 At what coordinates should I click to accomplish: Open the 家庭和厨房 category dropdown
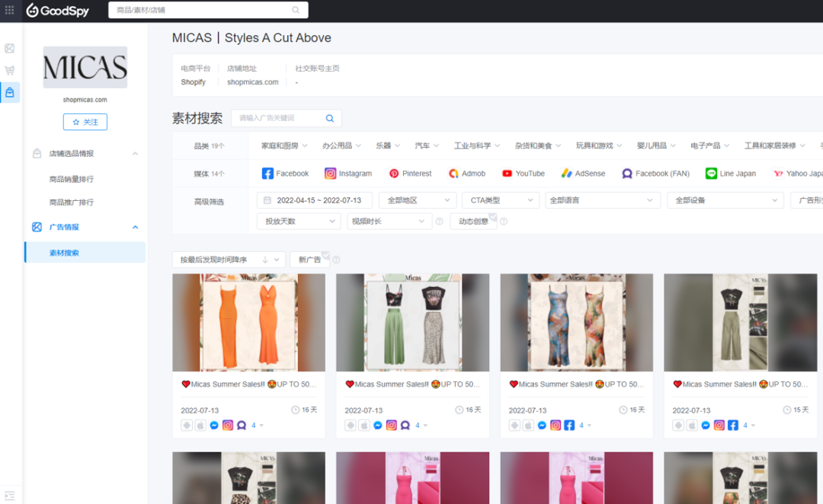(284, 146)
